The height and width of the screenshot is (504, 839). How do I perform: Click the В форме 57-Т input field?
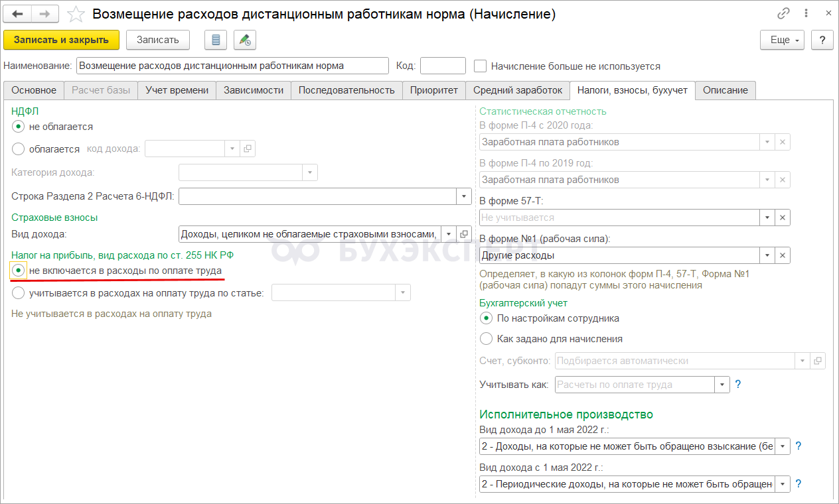click(x=619, y=218)
